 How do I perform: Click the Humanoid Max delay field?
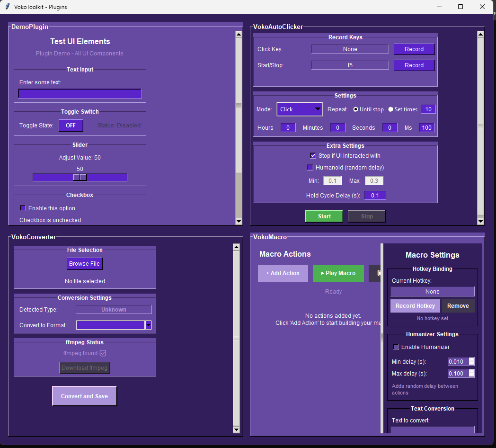click(x=374, y=181)
